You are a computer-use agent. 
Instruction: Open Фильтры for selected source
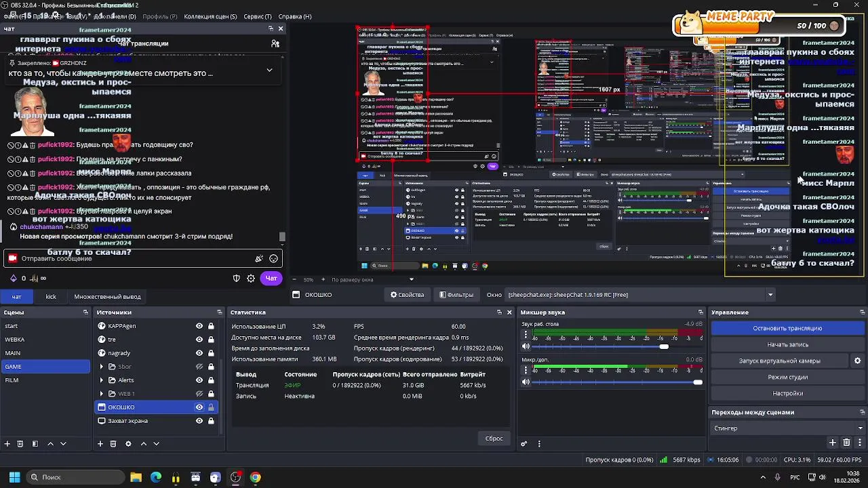[456, 295]
